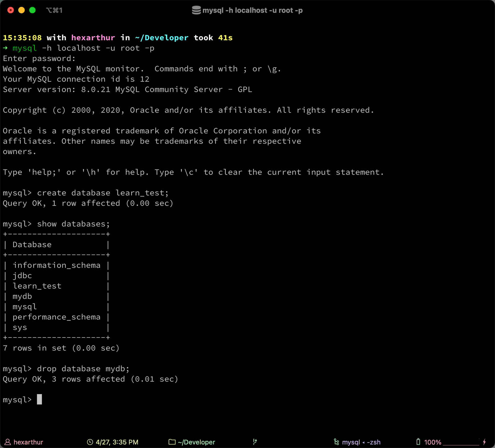Click the charging lightning bolt icon

(484, 442)
